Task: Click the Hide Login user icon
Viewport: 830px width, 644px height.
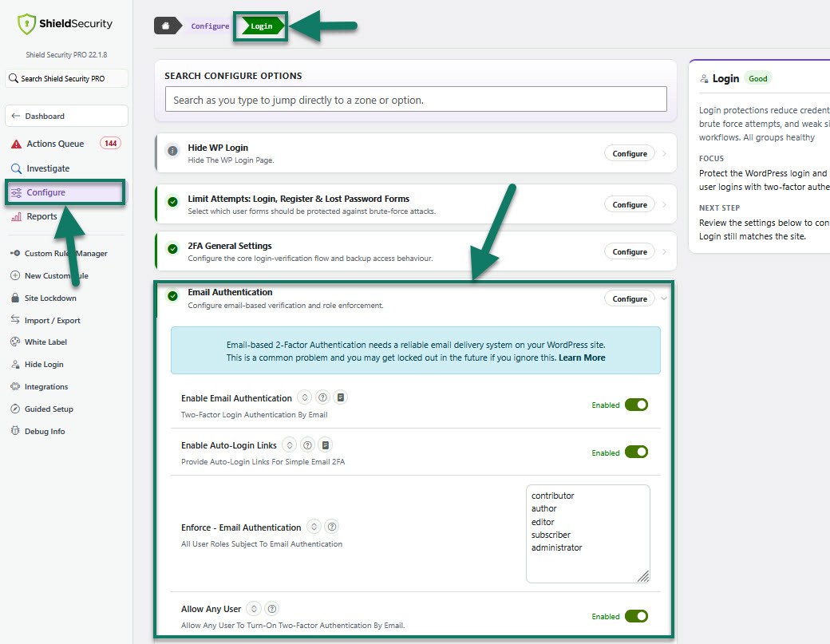Action: [x=15, y=364]
